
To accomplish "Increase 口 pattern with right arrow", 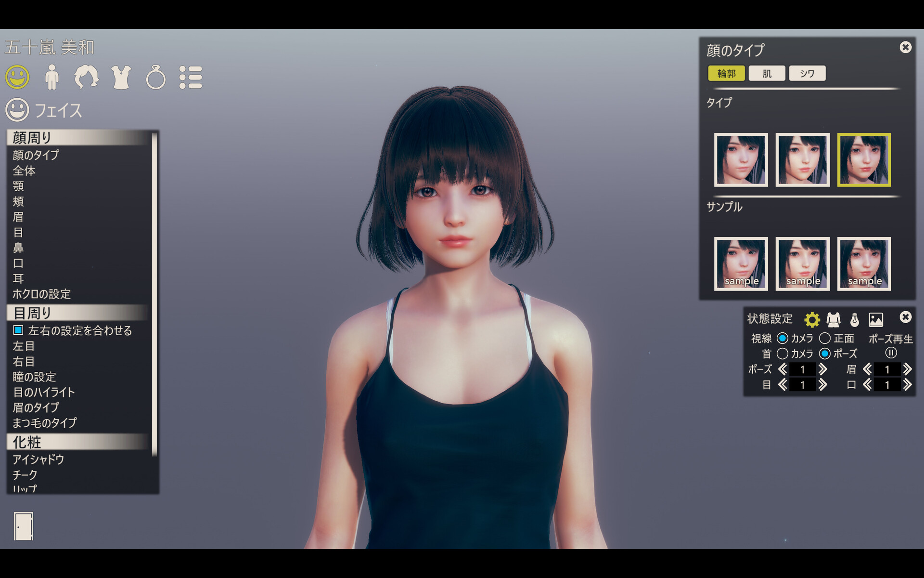I will [908, 385].
